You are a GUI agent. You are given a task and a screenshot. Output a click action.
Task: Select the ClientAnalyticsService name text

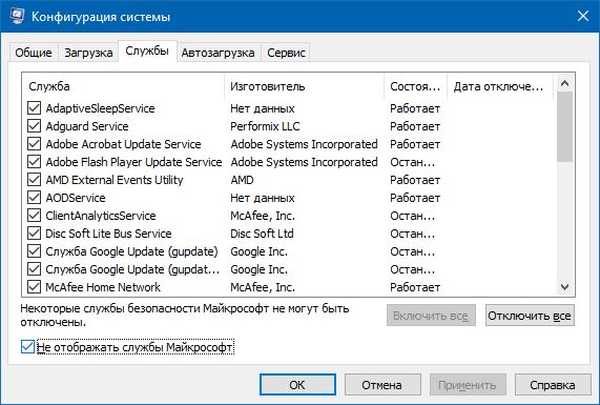101,216
